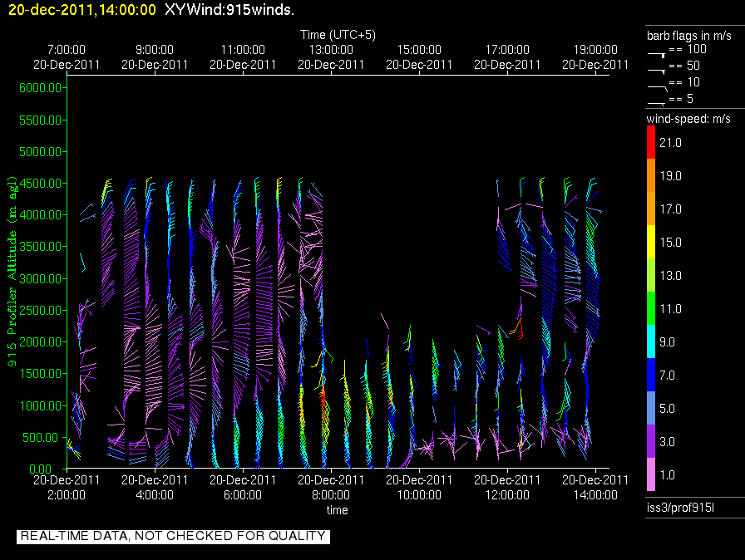
Task: Click the top axis label 13:00:00
Action: click(331, 49)
